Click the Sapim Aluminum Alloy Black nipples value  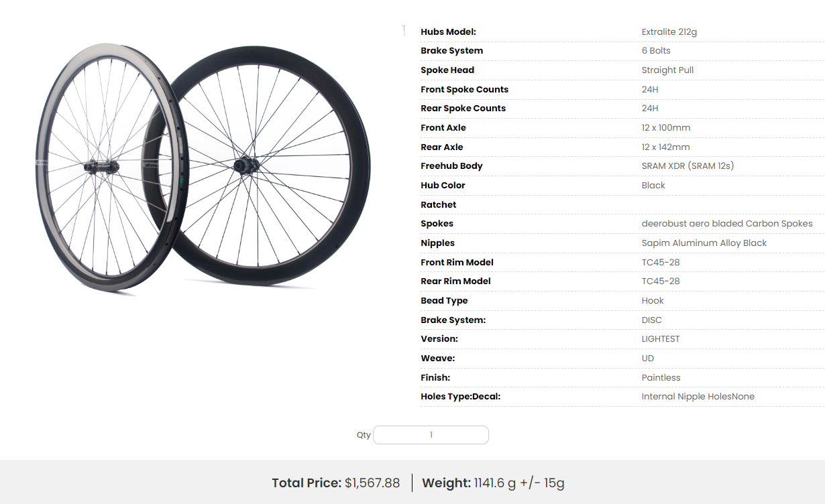[704, 243]
